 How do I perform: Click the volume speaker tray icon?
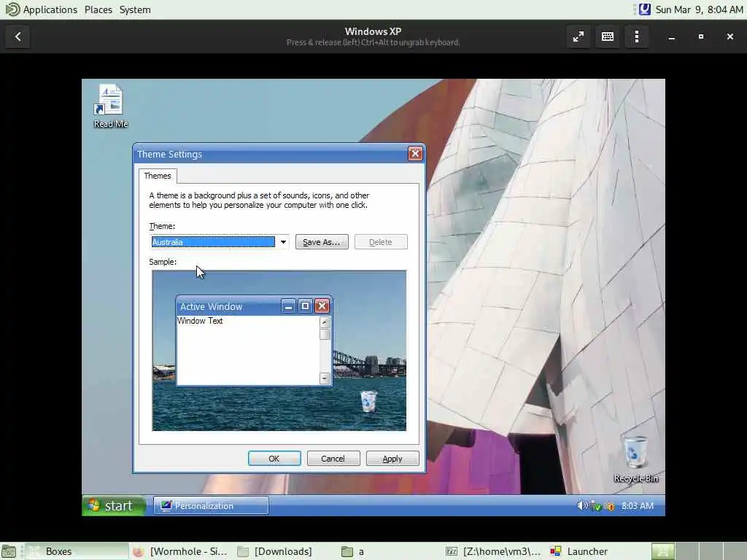tap(581, 505)
